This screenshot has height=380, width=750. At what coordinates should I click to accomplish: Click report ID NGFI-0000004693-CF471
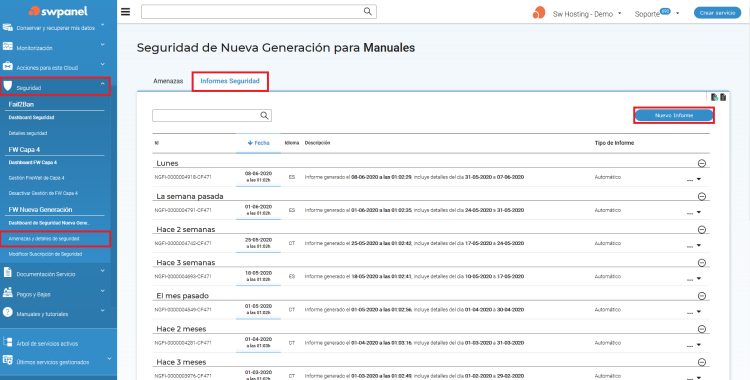[x=183, y=277]
